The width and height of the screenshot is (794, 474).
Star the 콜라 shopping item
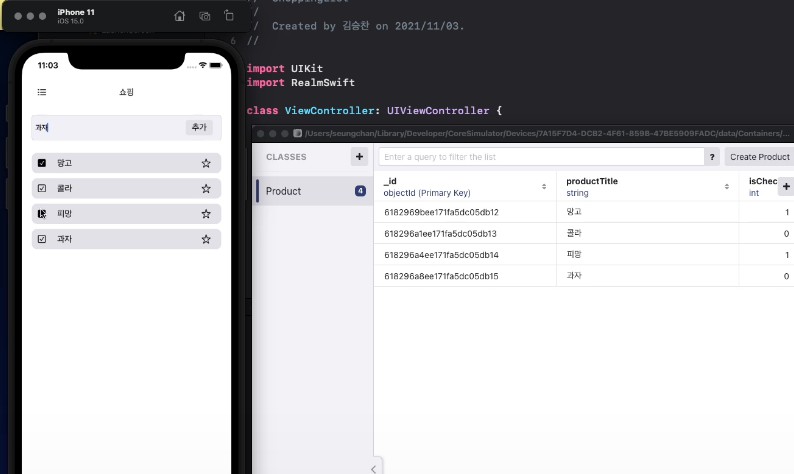pyautogui.click(x=206, y=188)
